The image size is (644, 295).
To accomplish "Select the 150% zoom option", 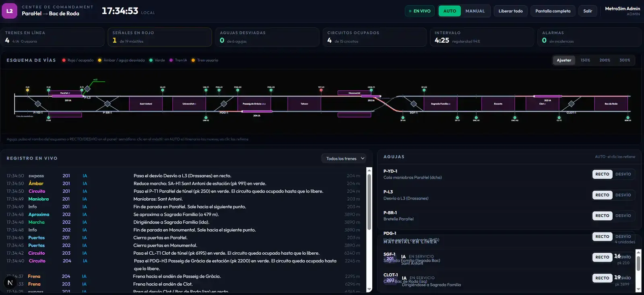I will pos(585,60).
